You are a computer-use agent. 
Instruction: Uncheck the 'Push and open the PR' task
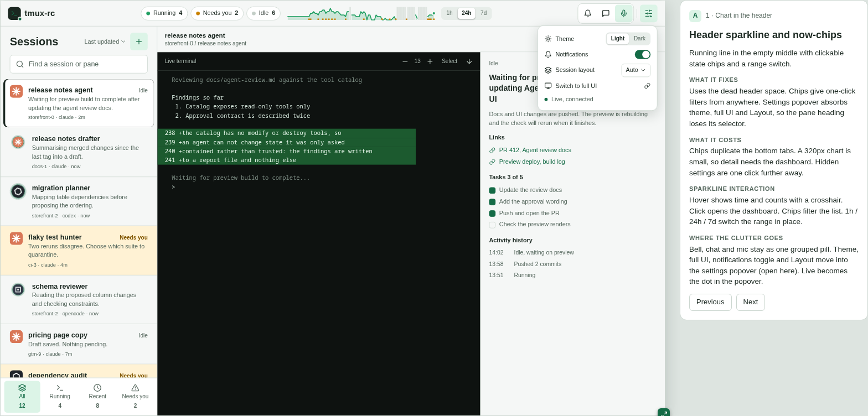point(492,214)
